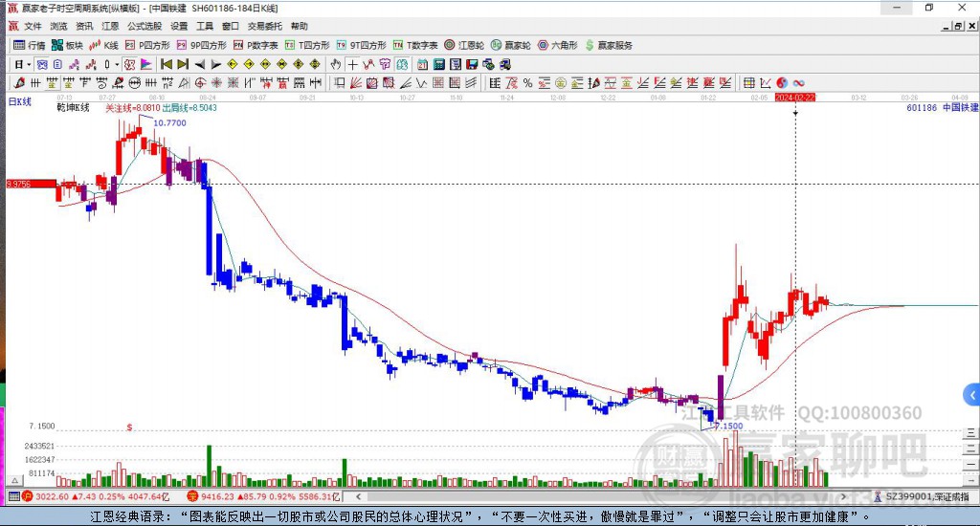The width and height of the screenshot is (980, 526).
Task: Open the 浏览 menu
Action: tap(58, 26)
